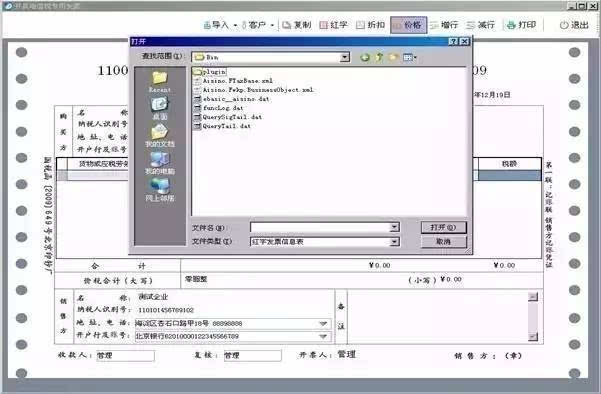601x394 pixels.
Task: Open the view menu icon in the dialog
Action: pos(409,57)
